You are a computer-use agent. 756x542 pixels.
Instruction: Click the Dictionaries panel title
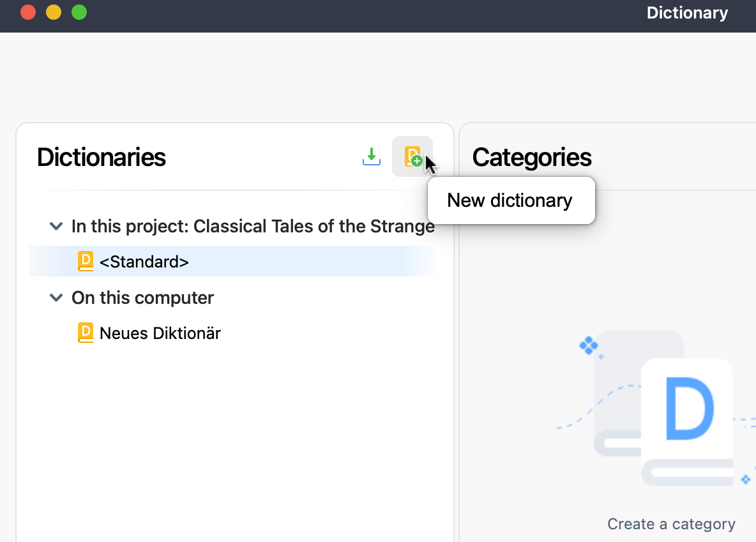(x=102, y=157)
